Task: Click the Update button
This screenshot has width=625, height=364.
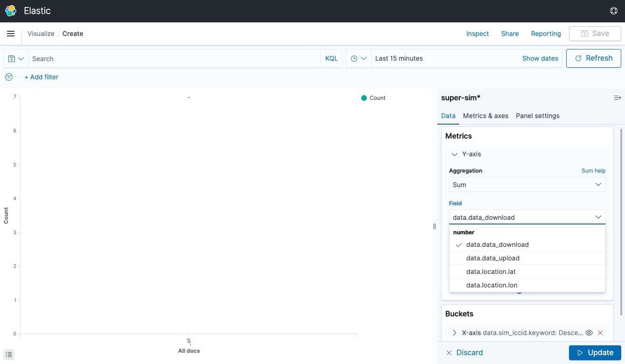Action: (595, 353)
